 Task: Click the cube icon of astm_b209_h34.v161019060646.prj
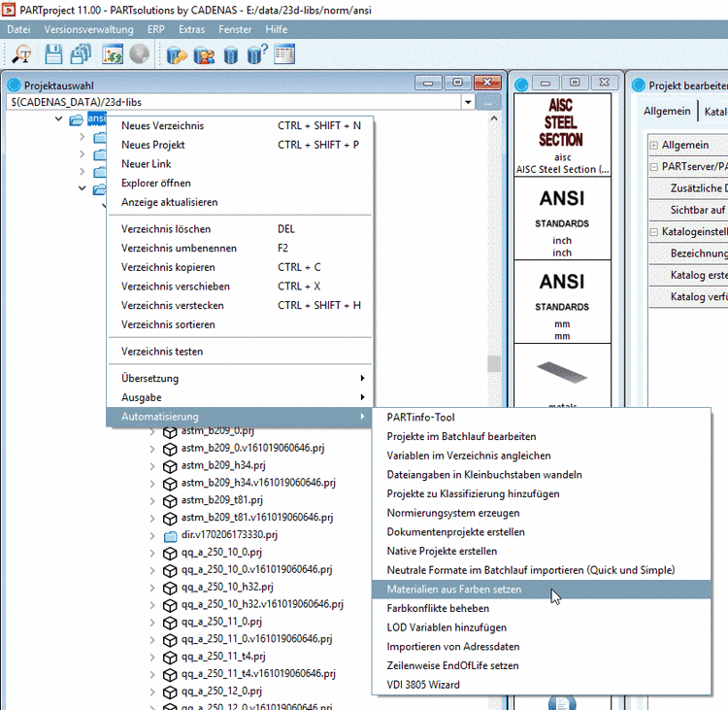point(170,484)
